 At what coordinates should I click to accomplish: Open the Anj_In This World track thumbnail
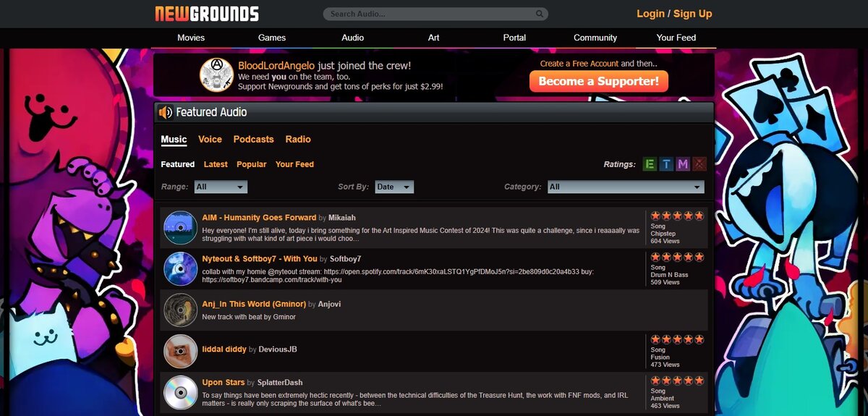tap(180, 310)
